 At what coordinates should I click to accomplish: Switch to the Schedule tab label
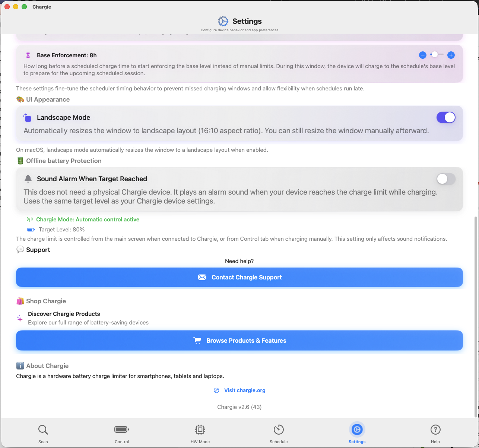click(279, 442)
